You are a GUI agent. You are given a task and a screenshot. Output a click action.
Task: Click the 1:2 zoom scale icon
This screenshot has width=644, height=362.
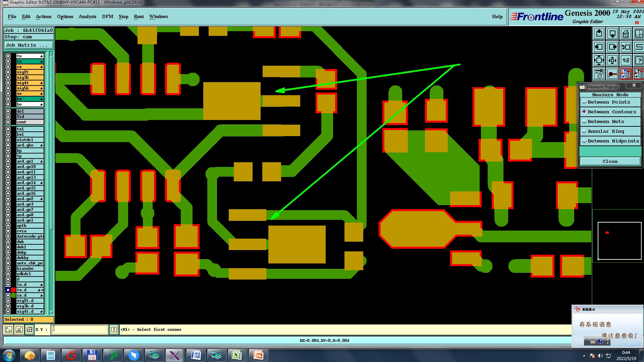626,60
